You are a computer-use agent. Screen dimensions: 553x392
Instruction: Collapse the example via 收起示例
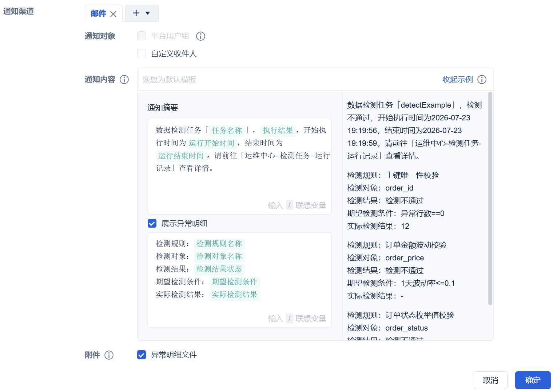457,79
